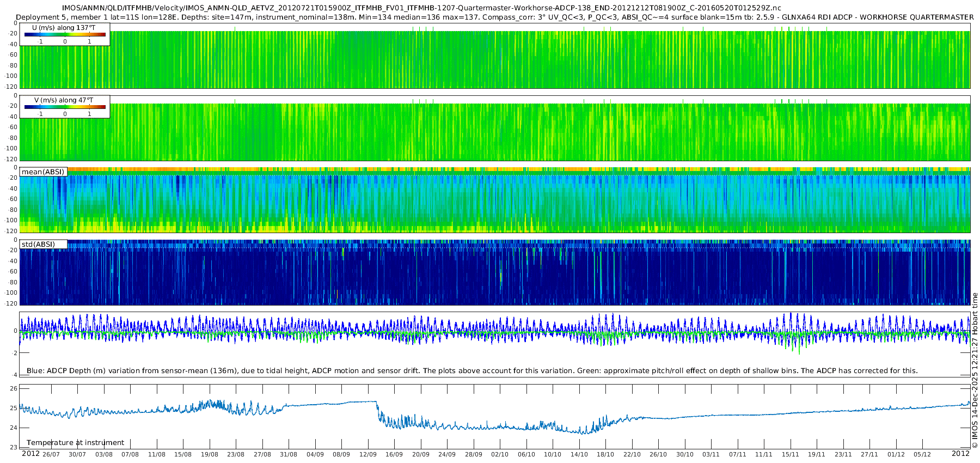This screenshot has height=463, width=980.
Task: Select the mean(ABSI) panel label
Action: tap(43, 172)
